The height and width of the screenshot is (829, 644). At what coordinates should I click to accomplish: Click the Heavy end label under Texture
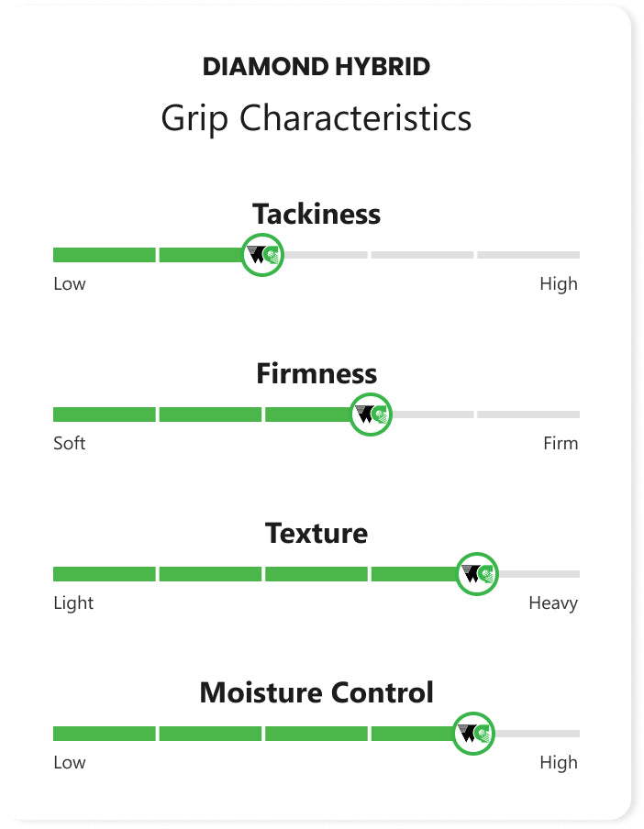coord(553,603)
